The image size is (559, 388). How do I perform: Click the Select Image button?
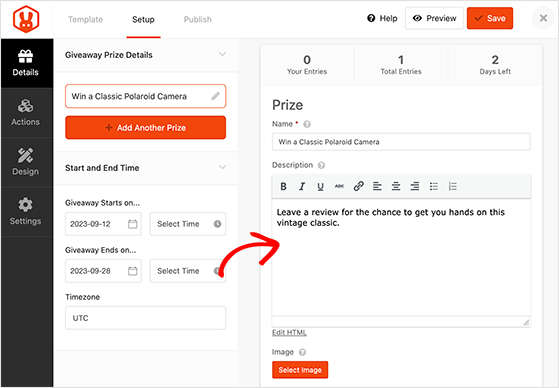(300, 370)
